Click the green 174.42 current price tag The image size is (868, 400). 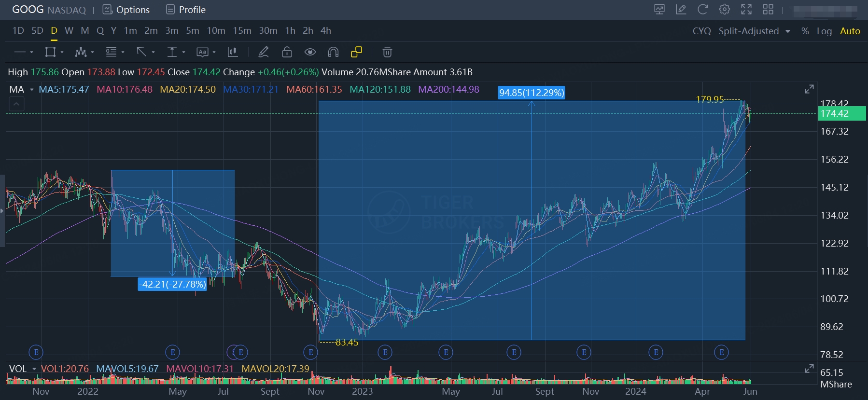pyautogui.click(x=842, y=114)
